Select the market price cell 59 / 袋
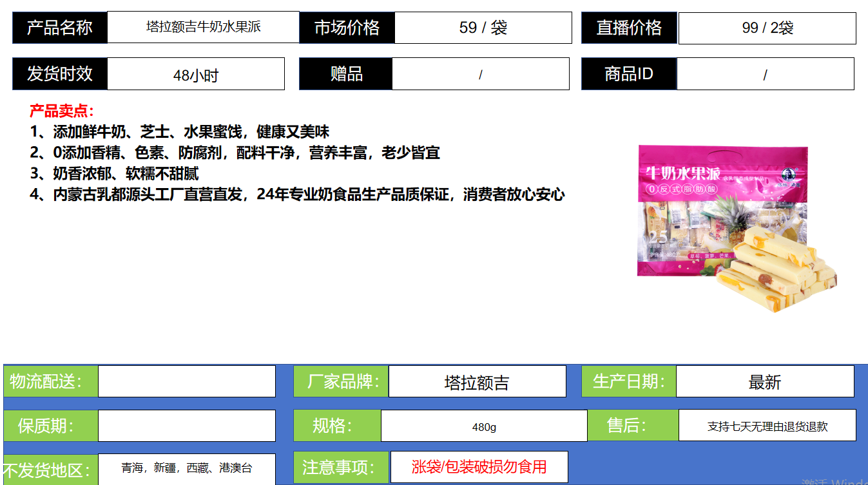 (483, 28)
